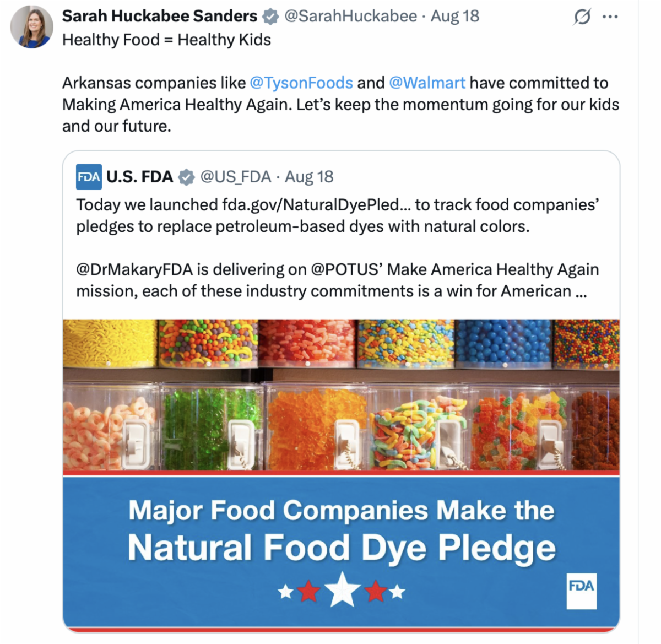Viewport: 661px width, 644px height.
Task: Open the Aug 18 tweet timestamp
Action: 455,17
